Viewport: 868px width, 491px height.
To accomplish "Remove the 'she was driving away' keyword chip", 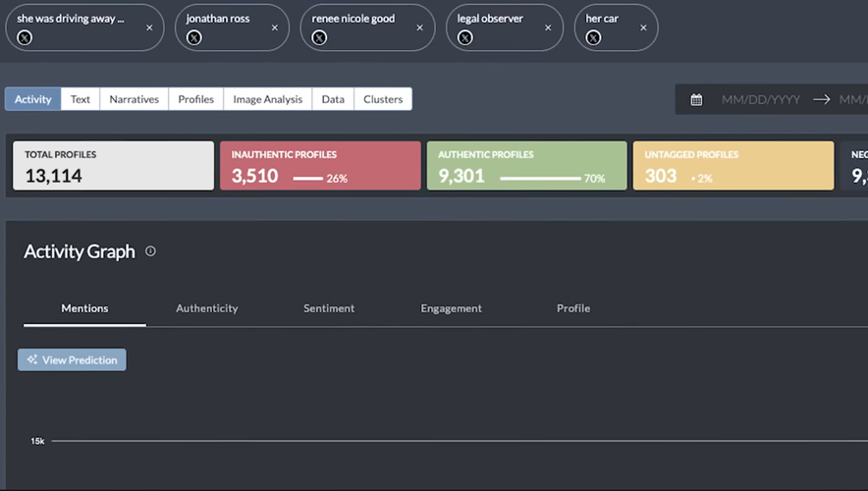I will click(149, 27).
